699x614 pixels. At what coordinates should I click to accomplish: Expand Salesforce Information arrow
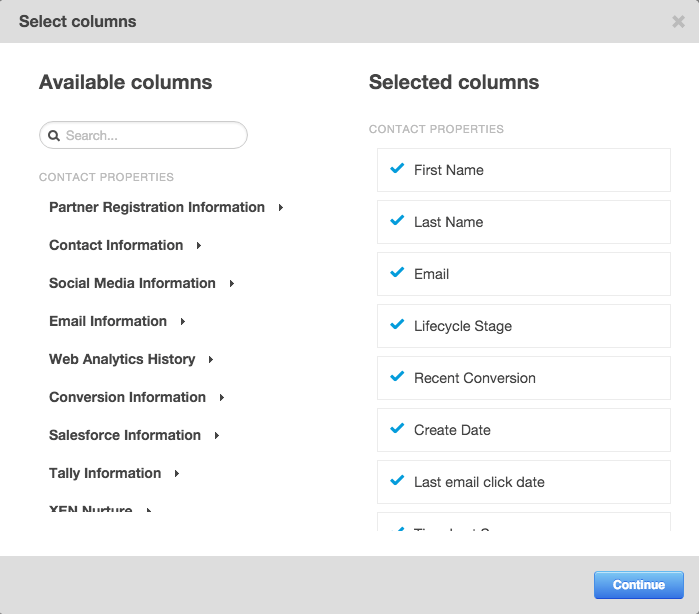tap(217, 435)
